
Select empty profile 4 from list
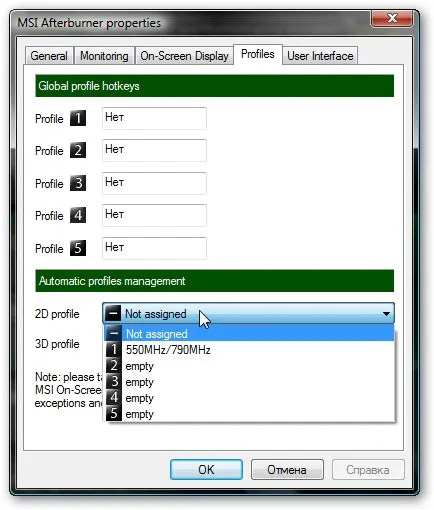[249, 398]
